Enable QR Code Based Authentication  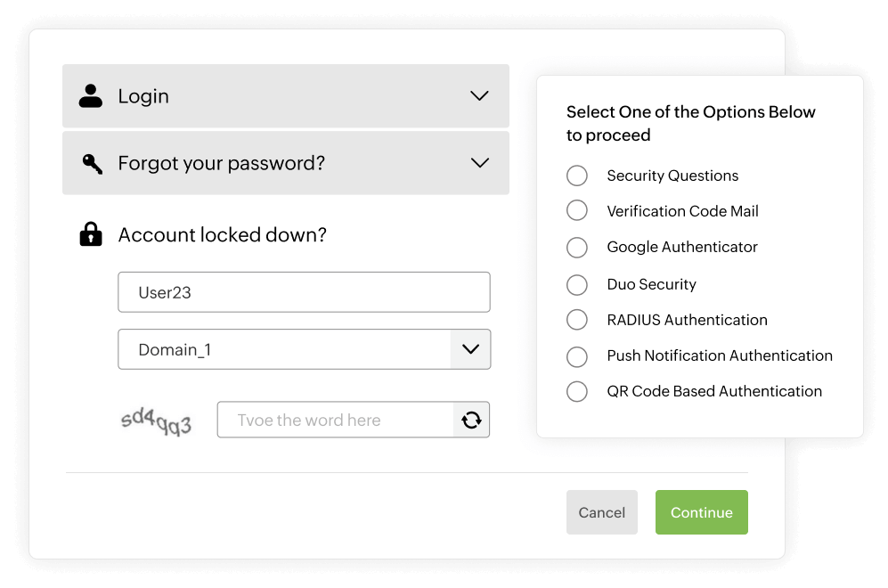[x=576, y=391]
